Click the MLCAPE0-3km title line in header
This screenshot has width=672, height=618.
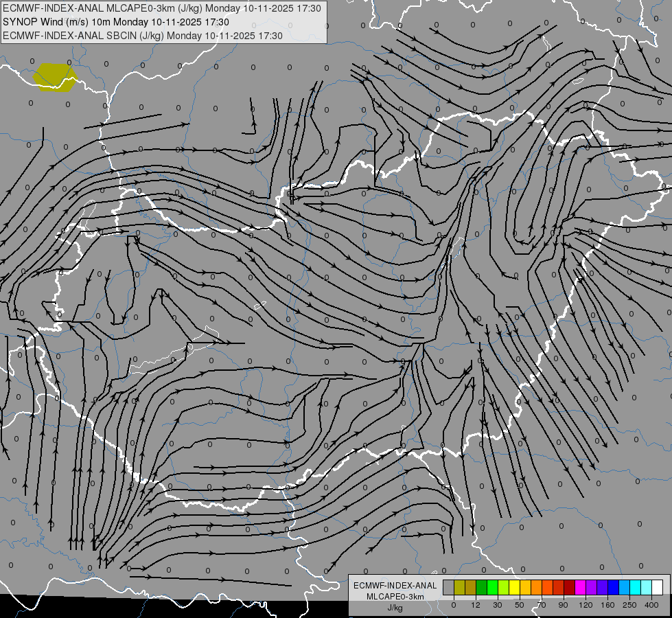pos(161,8)
